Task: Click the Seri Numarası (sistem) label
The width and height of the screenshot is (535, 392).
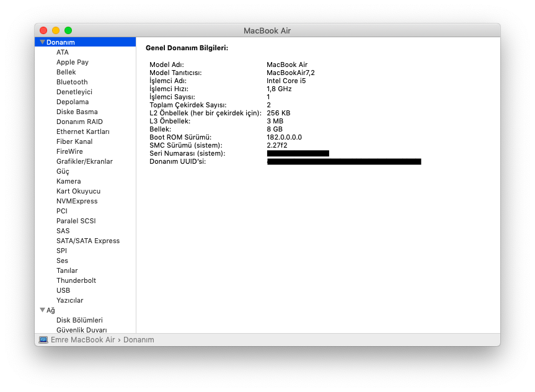Action: [187, 153]
